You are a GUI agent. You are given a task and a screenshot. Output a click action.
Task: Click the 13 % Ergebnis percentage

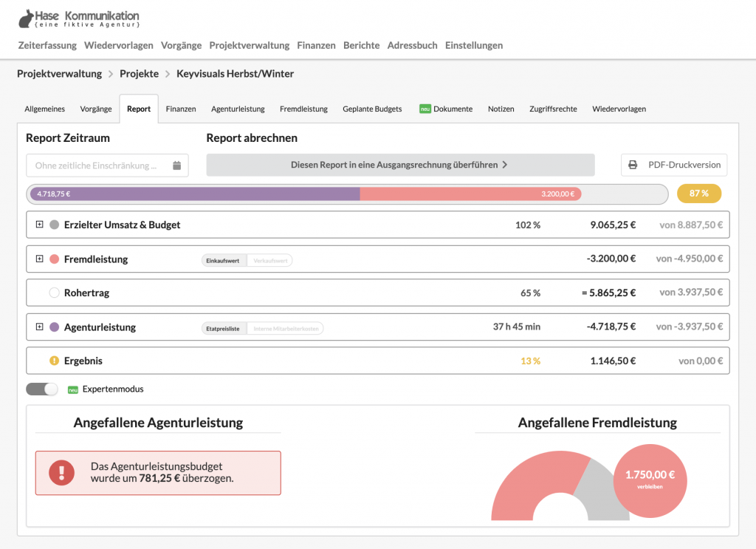tap(530, 361)
